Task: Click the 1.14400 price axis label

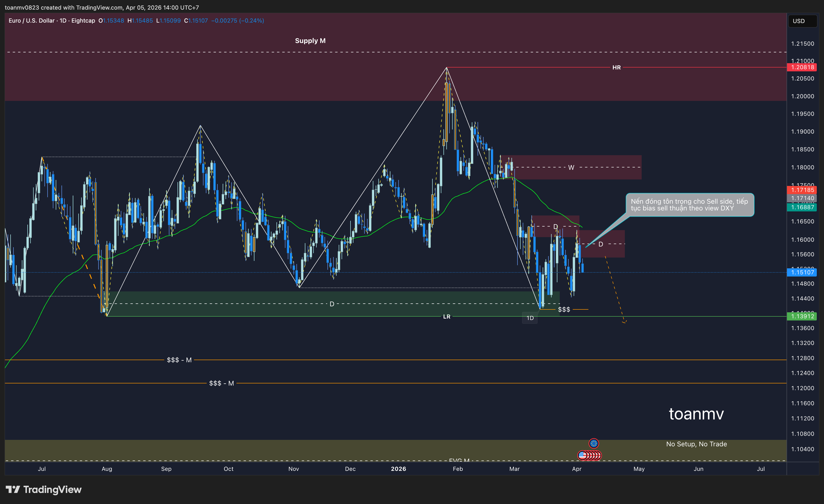Action: click(803, 299)
